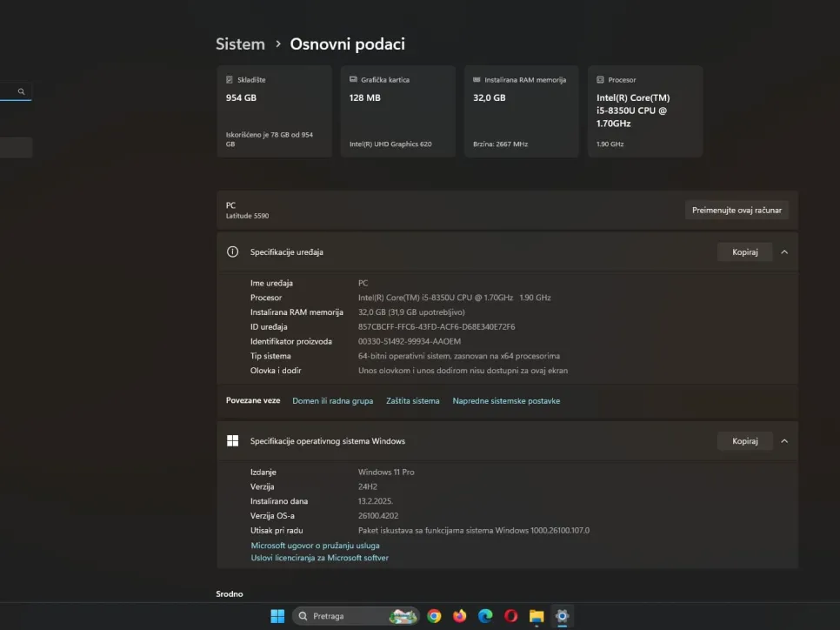This screenshot has height=630, width=840.
Task: Select the 64-bitni operativni sistem text
Action: [x=459, y=356]
